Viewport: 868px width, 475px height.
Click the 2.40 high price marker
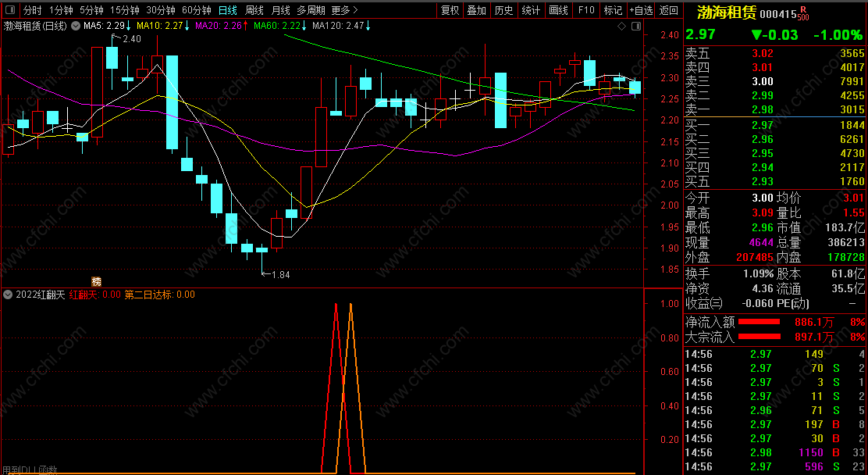tap(132, 39)
